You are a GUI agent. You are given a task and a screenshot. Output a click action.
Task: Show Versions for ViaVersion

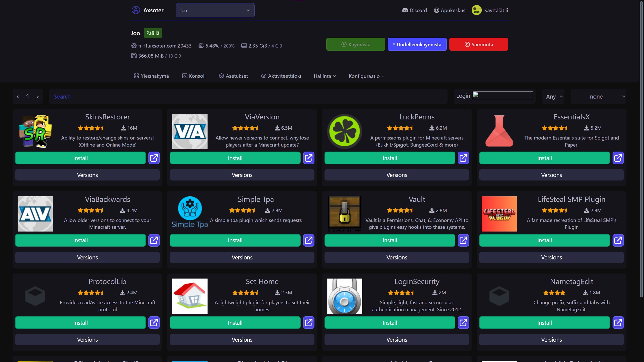click(x=242, y=175)
